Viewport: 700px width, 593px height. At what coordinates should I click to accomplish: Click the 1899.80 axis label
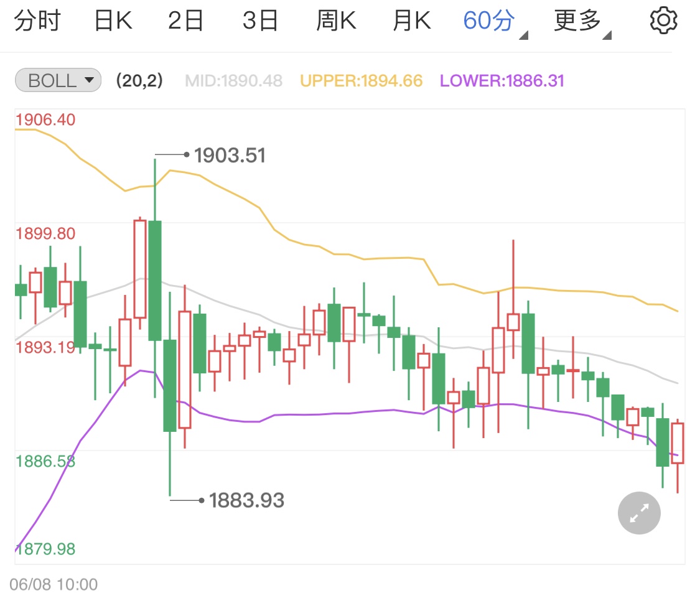point(45,233)
